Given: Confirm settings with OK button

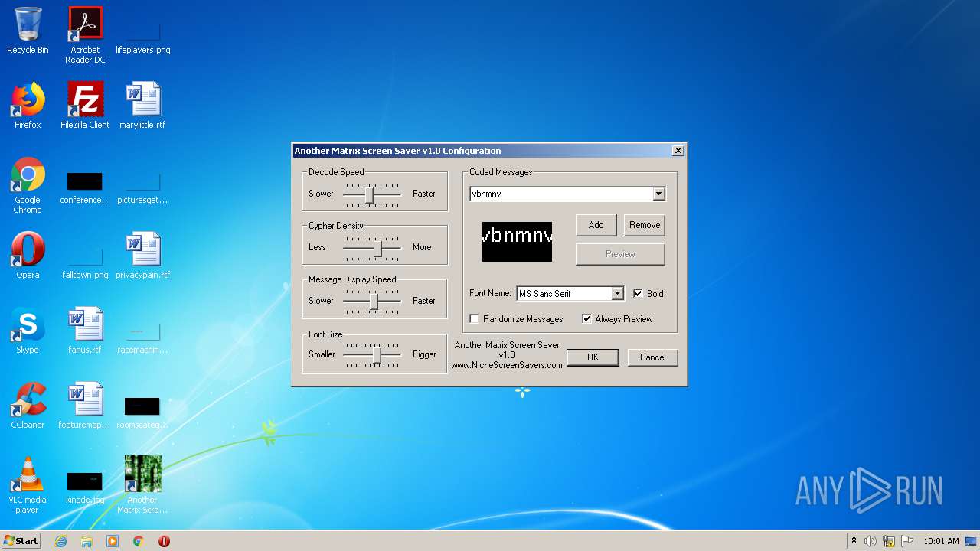Looking at the screenshot, I should tap(593, 357).
